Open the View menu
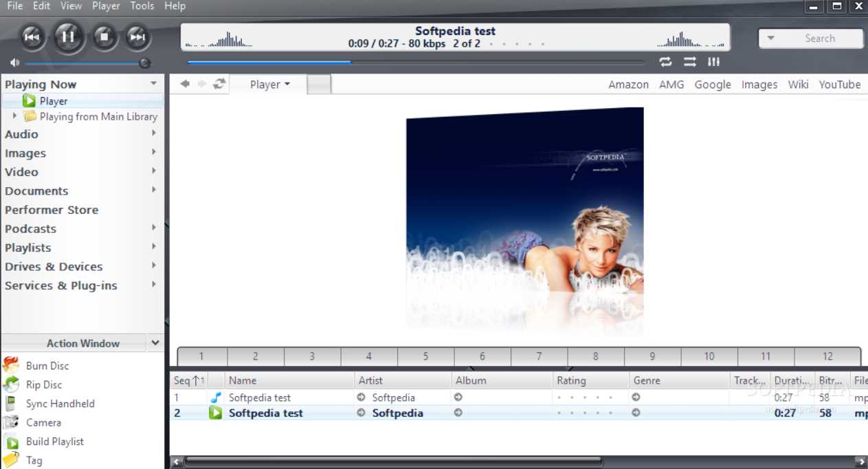Image resolution: width=868 pixels, height=469 pixels. 71,6
